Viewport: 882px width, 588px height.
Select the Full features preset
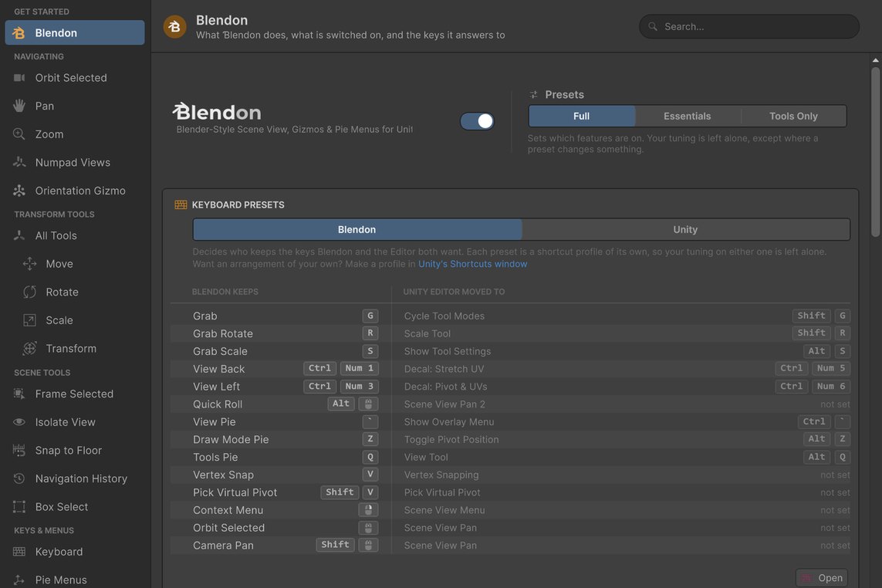tap(582, 116)
